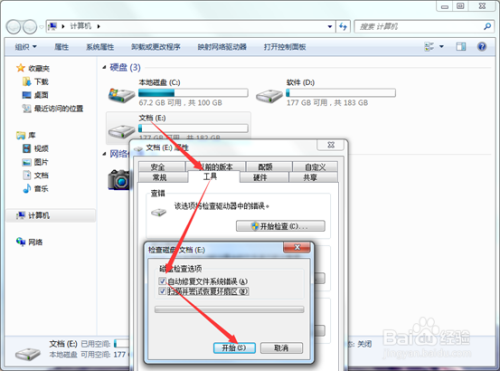The width and height of the screenshot is (500, 371).
Task: Open 最近访问的位置 in favorites
Action: pyautogui.click(x=52, y=108)
